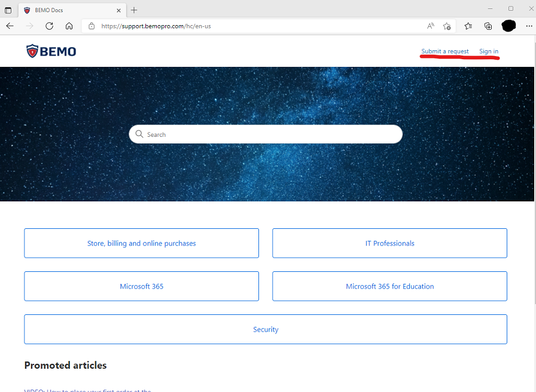
Task: Open a new tab with plus icon
Action: (x=134, y=10)
